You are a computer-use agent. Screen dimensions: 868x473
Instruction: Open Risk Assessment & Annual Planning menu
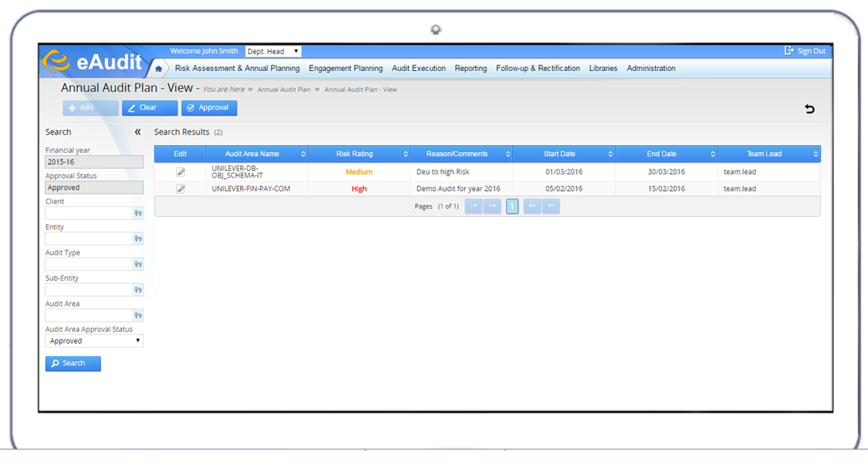pos(237,69)
